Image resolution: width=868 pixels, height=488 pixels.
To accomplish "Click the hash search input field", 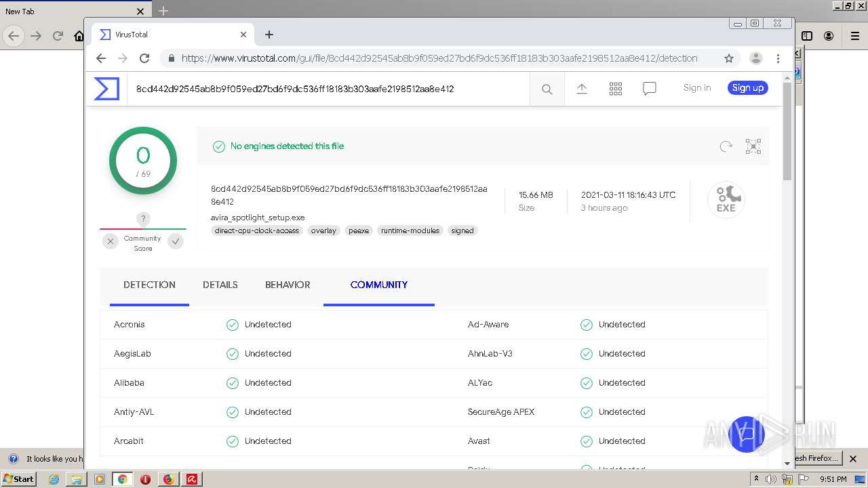I will pyautogui.click(x=328, y=89).
